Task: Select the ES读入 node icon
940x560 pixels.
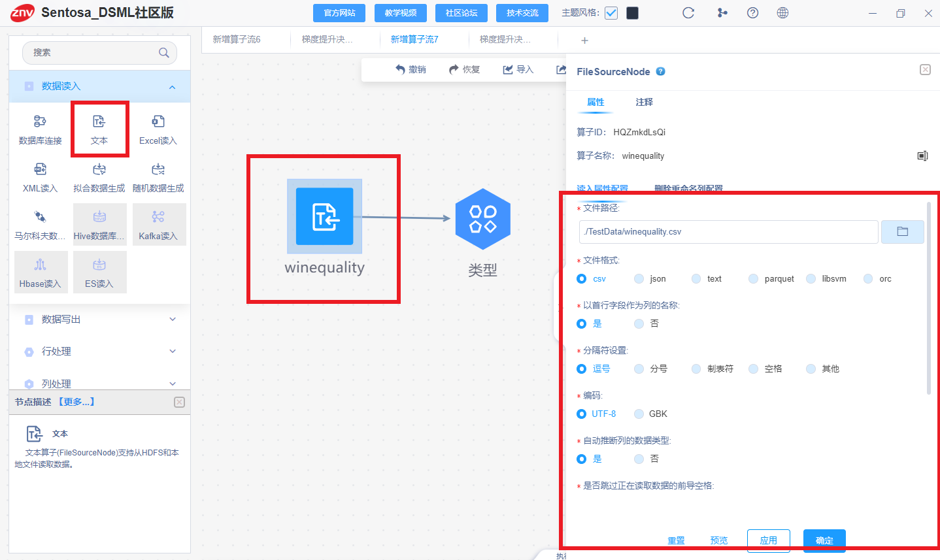Action: tap(99, 265)
